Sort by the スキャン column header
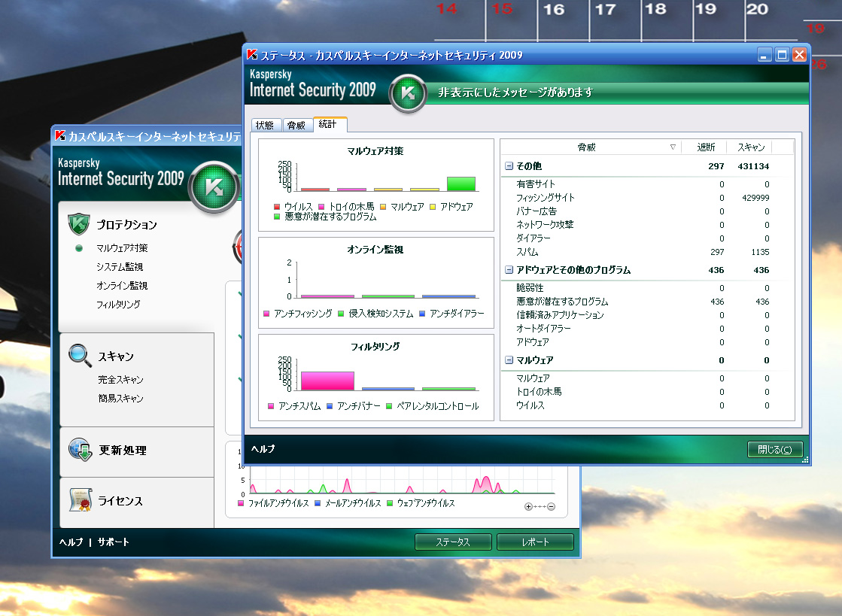 coord(750,147)
